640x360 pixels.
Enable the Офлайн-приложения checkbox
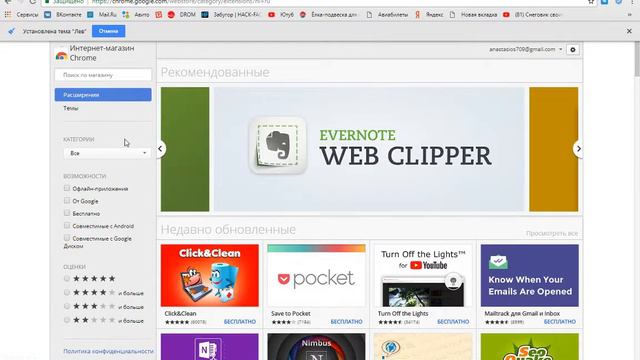pyautogui.click(x=67, y=188)
